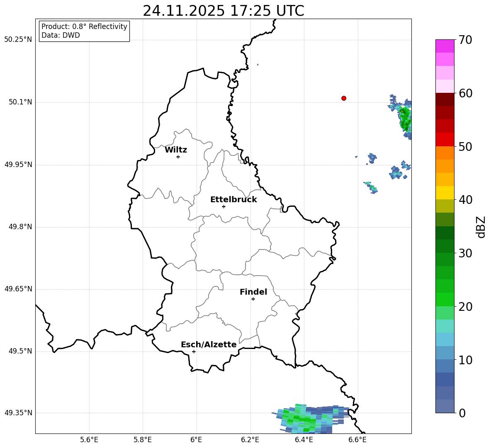Click the Esch/Alzette station cross marker

[x=194, y=351]
